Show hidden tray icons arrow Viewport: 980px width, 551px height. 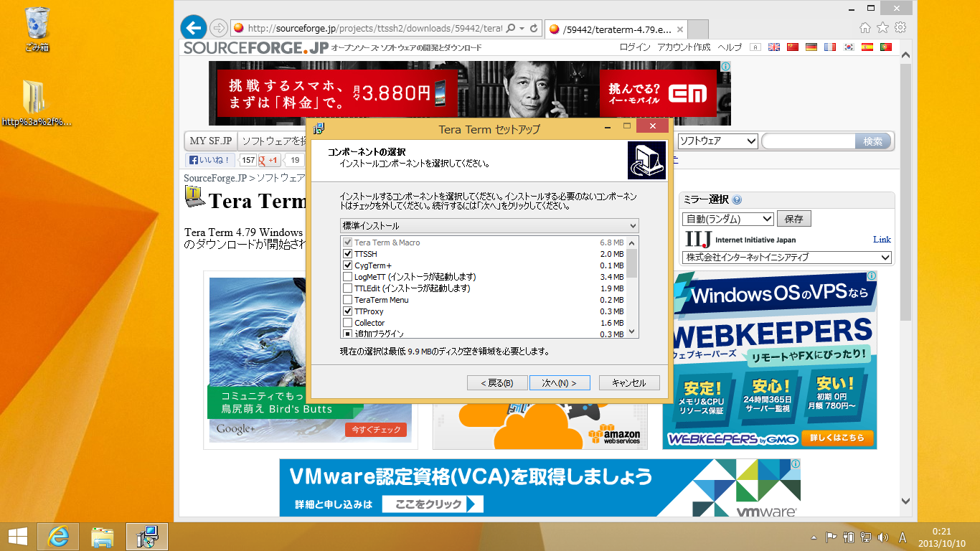click(814, 537)
